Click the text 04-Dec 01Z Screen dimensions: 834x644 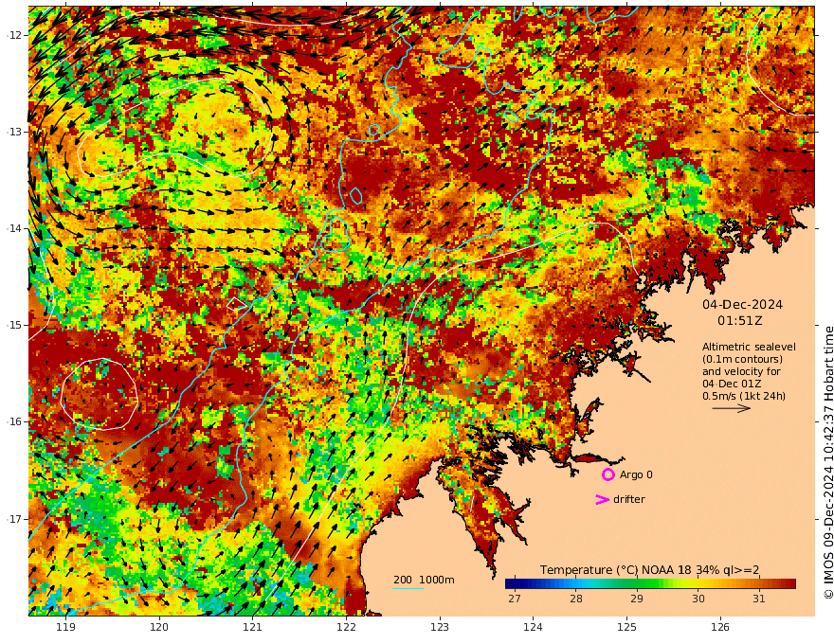click(732, 384)
